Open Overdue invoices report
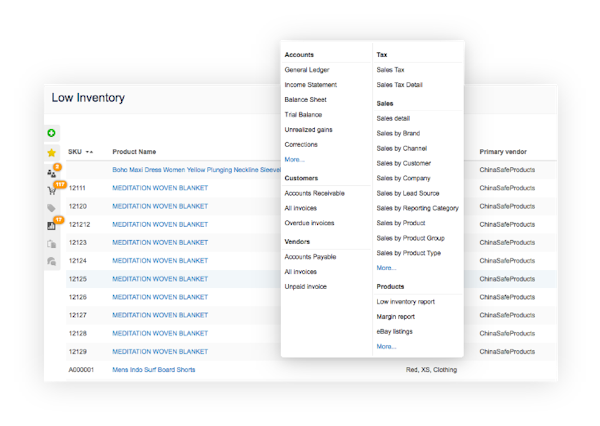This screenshot has height=426, width=600. click(x=309, y=223)
